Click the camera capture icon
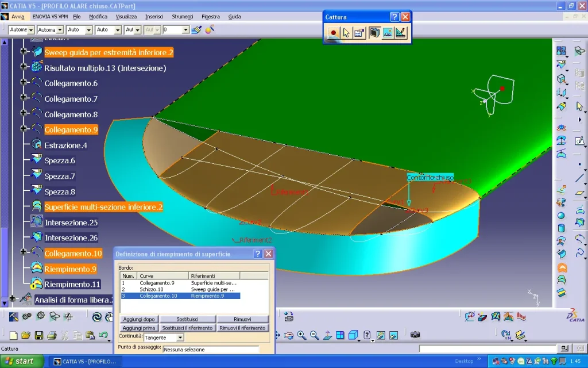588x368 pixels. (x=415, y=335)
